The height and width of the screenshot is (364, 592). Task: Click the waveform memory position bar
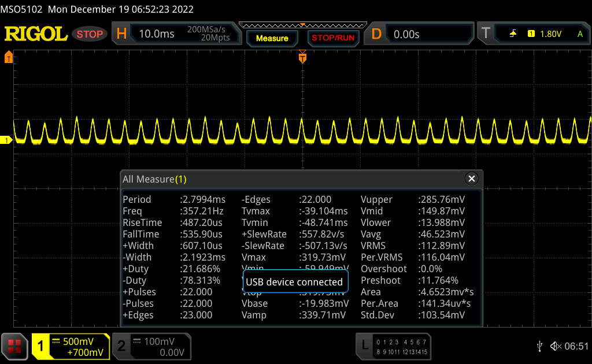coord(302,25)
